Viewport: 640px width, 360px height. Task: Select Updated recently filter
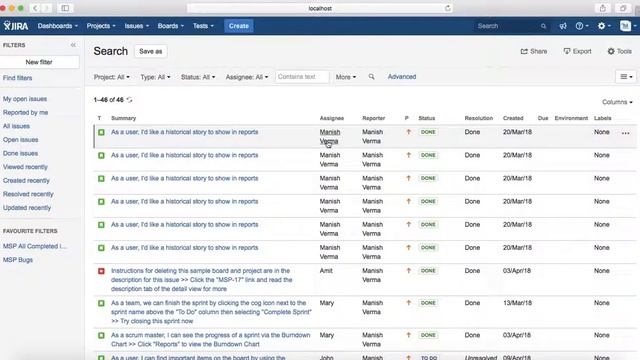[x=27, y=208]
